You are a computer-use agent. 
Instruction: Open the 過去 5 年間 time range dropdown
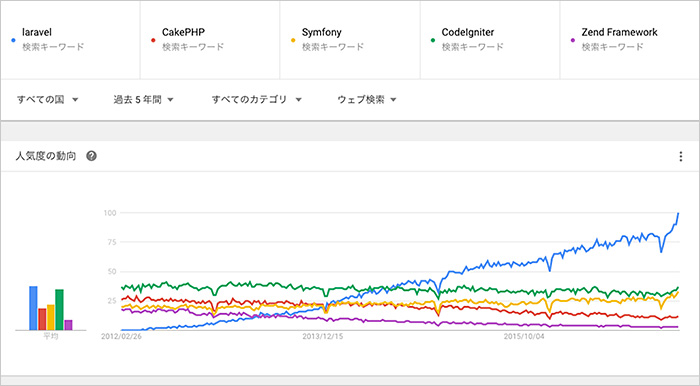[x=143, y=100]
